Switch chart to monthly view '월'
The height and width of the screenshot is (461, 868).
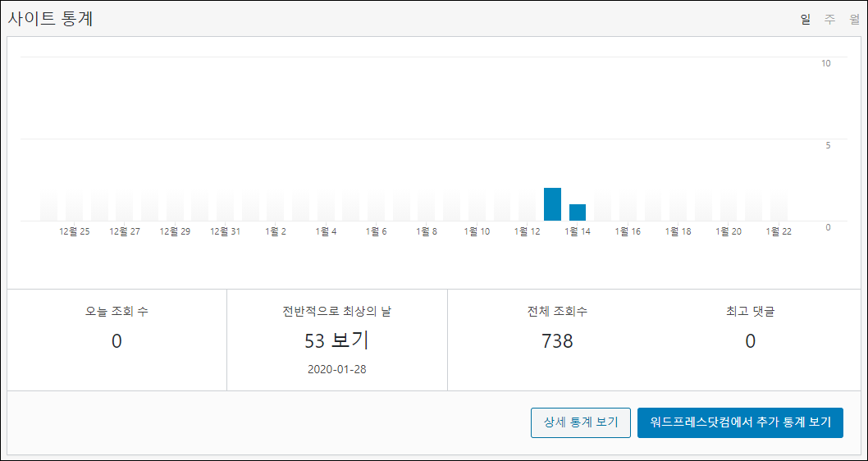point(854,20)
